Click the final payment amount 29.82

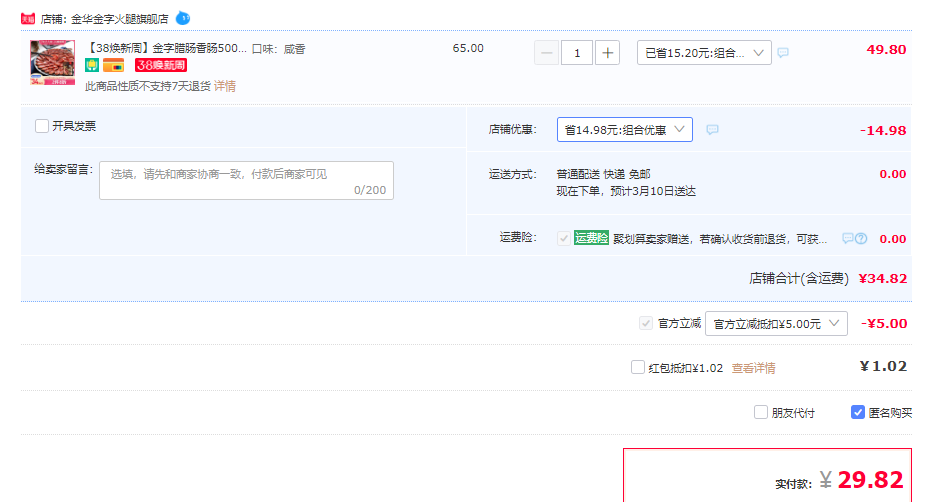(x=870, y=479)
